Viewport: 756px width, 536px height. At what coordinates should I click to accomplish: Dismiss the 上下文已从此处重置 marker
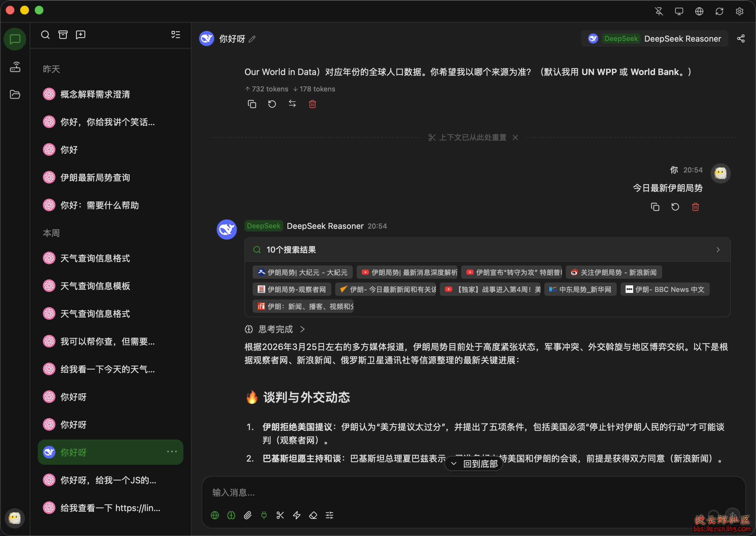515,138
